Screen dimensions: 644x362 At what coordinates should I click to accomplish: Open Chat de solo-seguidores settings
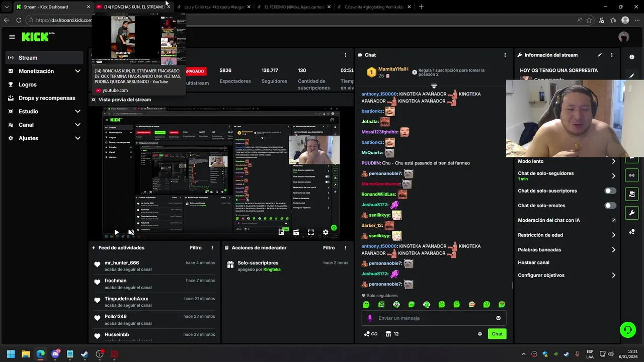pyautogui.click(x=567, y=176)
